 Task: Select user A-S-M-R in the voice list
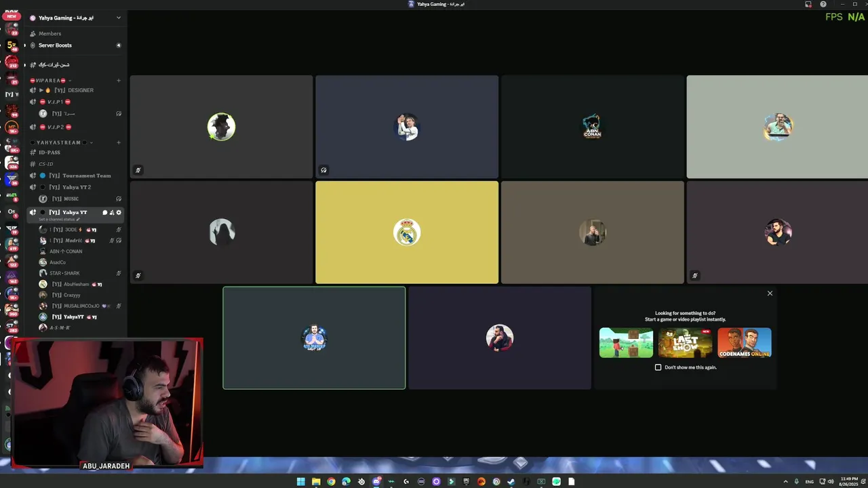pyautogui.click(x=80, y=327)
